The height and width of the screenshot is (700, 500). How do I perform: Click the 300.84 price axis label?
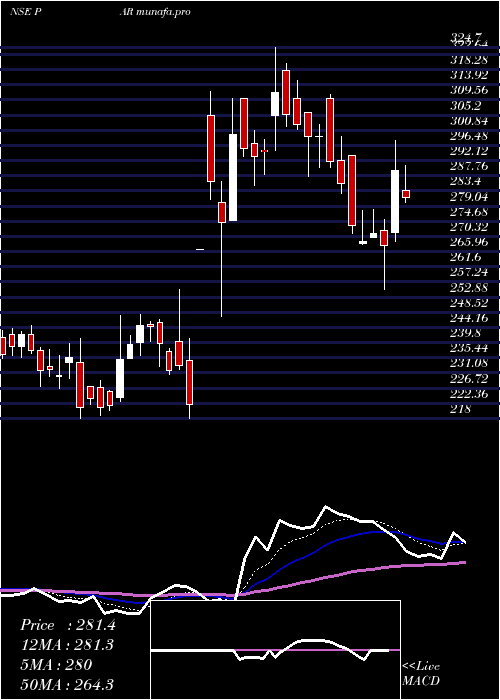click(468, 121)
